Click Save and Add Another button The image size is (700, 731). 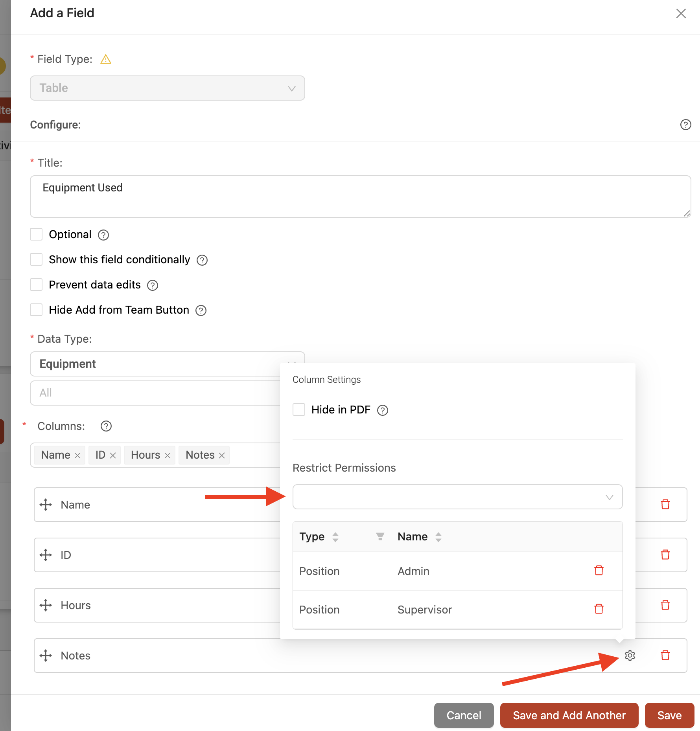coord(569,715)
